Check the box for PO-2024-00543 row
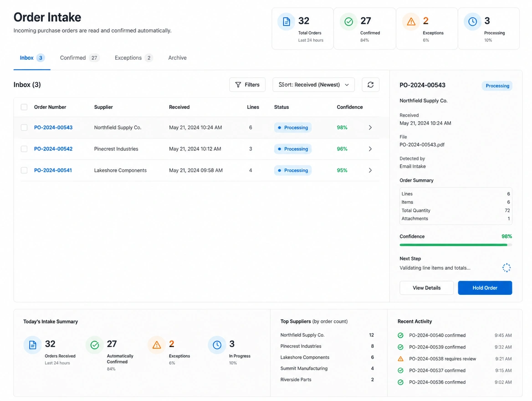532x401 pixels. coord(24,127)
